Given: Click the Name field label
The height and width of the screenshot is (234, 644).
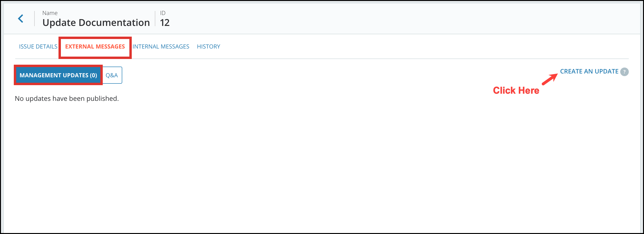Looking at the screenshot, I should pyautogui.click(x=50, y=13).
